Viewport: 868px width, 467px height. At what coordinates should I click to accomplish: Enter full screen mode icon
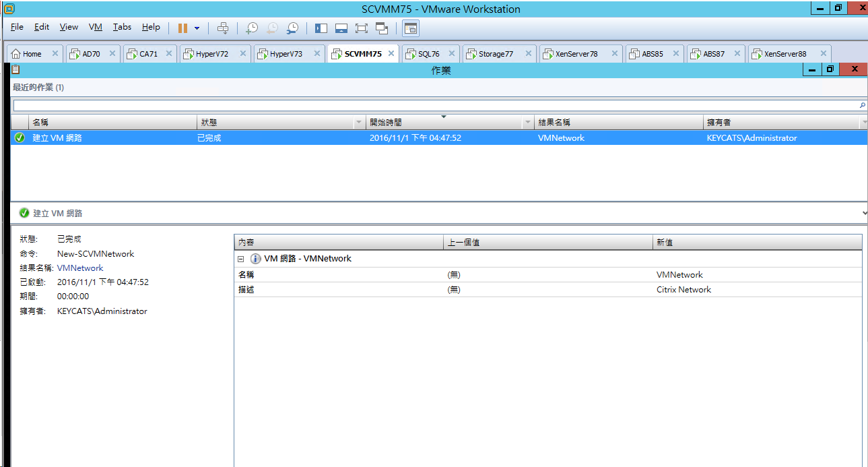[x=362, y=28]
